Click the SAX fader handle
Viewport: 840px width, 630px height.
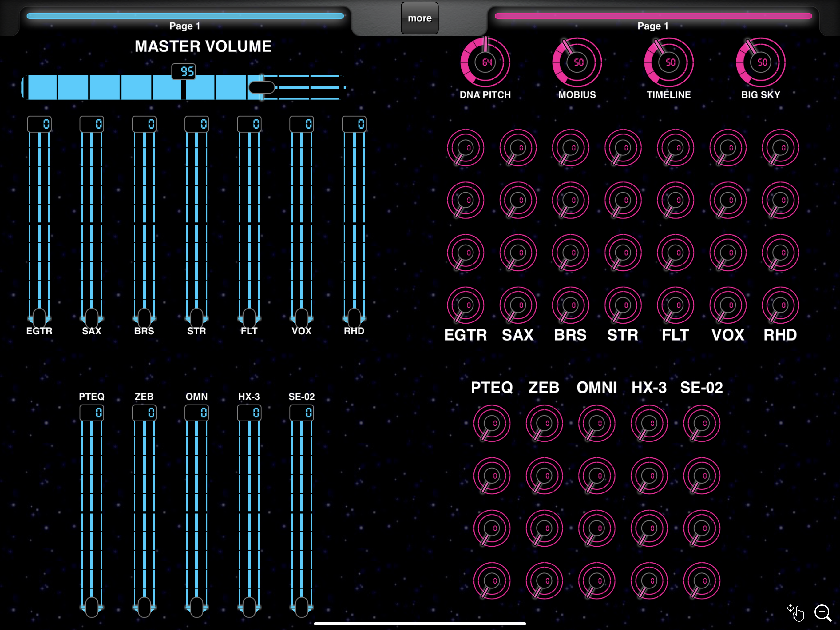[x=92, y=317]
